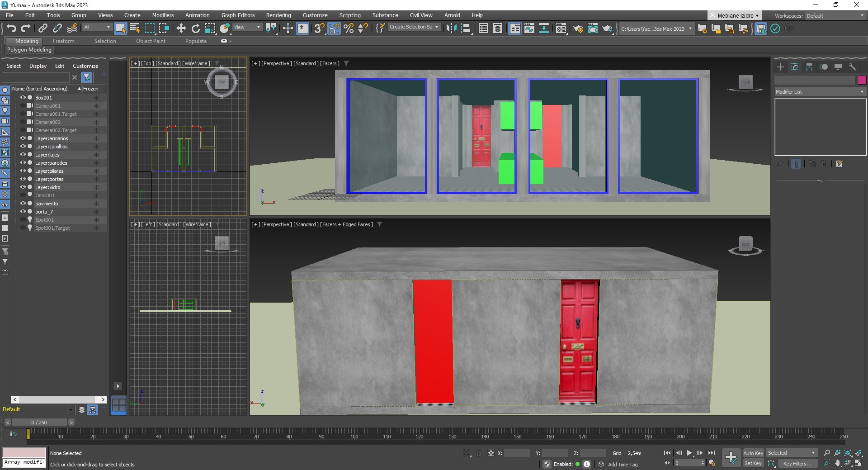The height and width of the screenshot is (470, 868).
Task: Hide Layer:paredes with its eye icon
Action: [23, 163]
